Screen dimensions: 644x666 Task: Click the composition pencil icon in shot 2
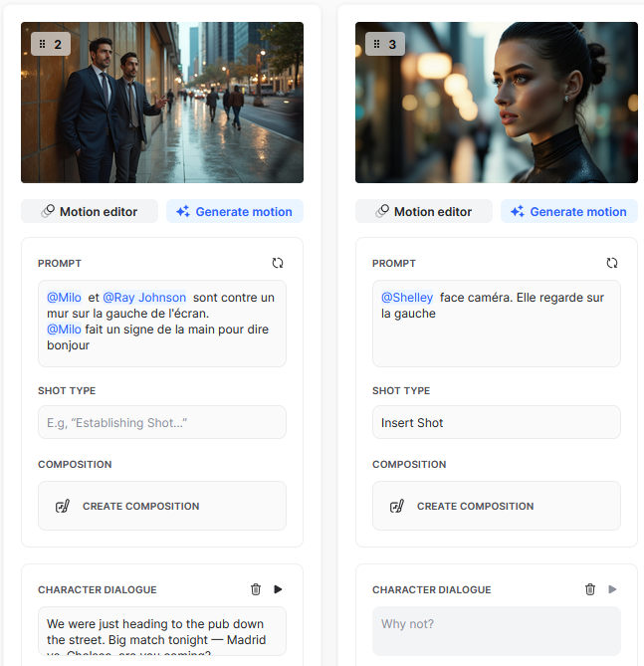[x=63, y=506]
